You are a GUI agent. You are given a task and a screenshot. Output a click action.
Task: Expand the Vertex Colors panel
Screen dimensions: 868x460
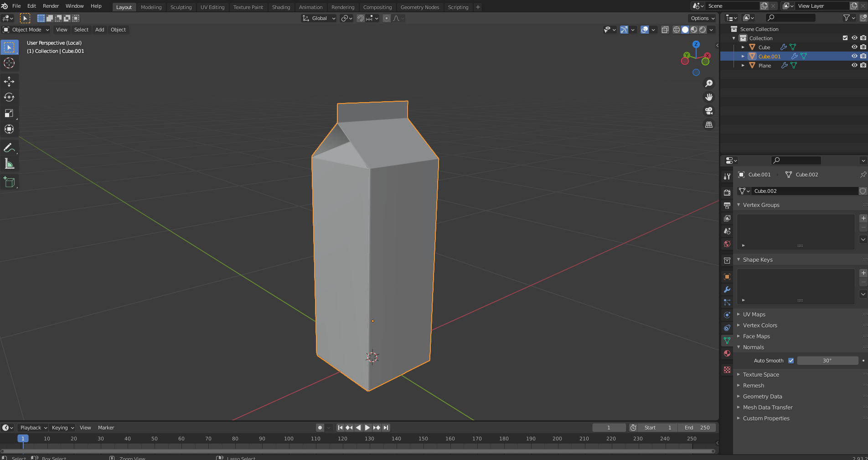click(760, 325)
